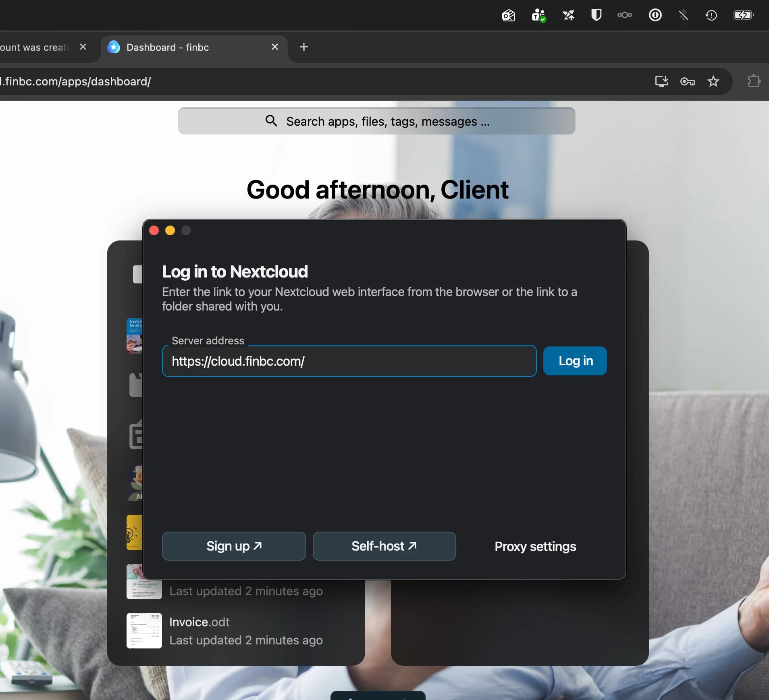Viewport: 769px width, 700px height.
Task: Open the saved passwords key icon
Action: pyautogui.click(x=687, y=82)
